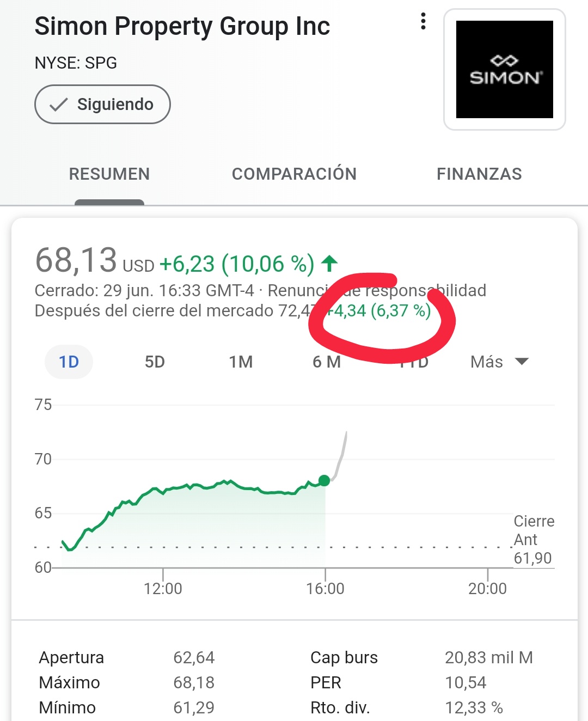Open the three-dot options menu
This screenshot has height=721, width=588.
click(x=423, y=21)
